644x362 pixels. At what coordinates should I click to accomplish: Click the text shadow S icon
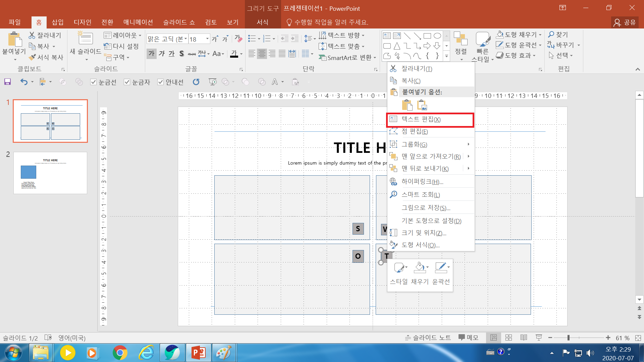point(181,54)
